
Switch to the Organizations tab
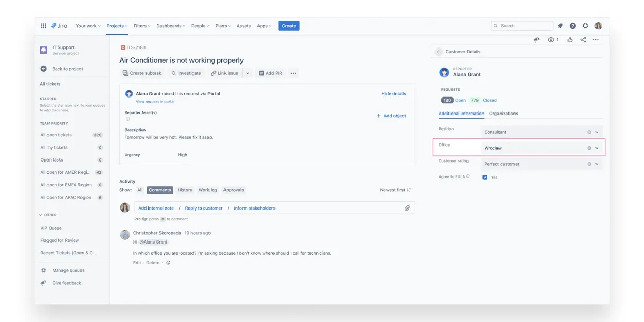(503, 114)
